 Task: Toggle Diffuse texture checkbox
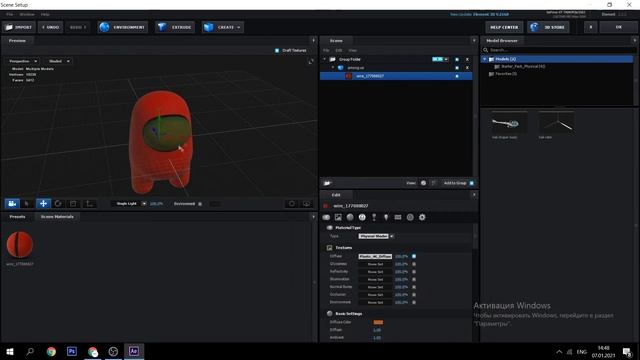(414, 256)
